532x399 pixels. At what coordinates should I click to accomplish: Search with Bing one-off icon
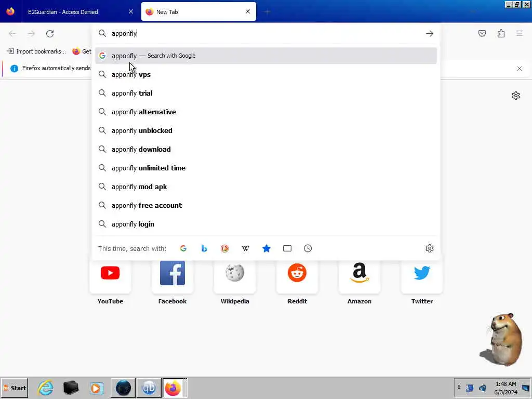(x=204, y=248)
